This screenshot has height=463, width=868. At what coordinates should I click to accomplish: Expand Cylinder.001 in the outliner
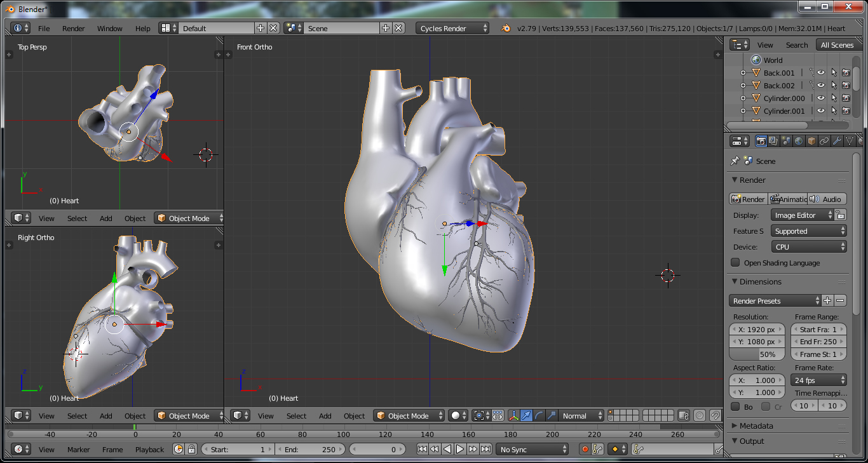click(x=743, y=111)
